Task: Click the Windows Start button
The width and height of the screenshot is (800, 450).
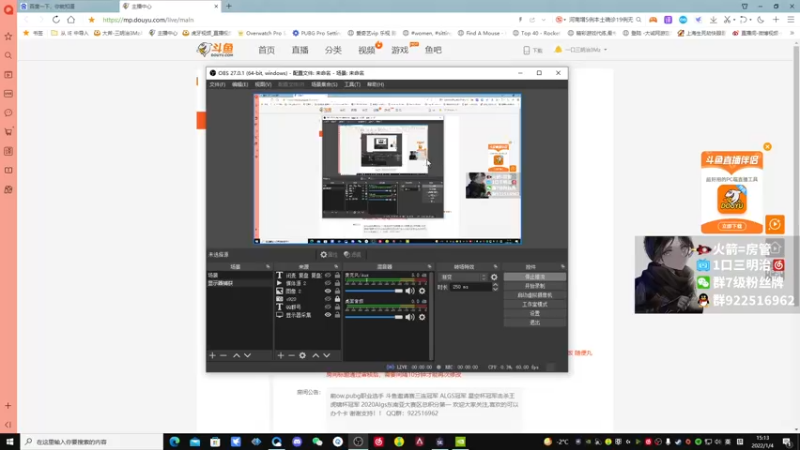Action: click(10, 442)
